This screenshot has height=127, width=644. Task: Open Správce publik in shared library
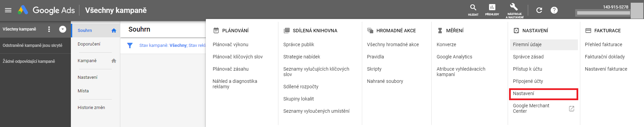[x=299, y=44]
